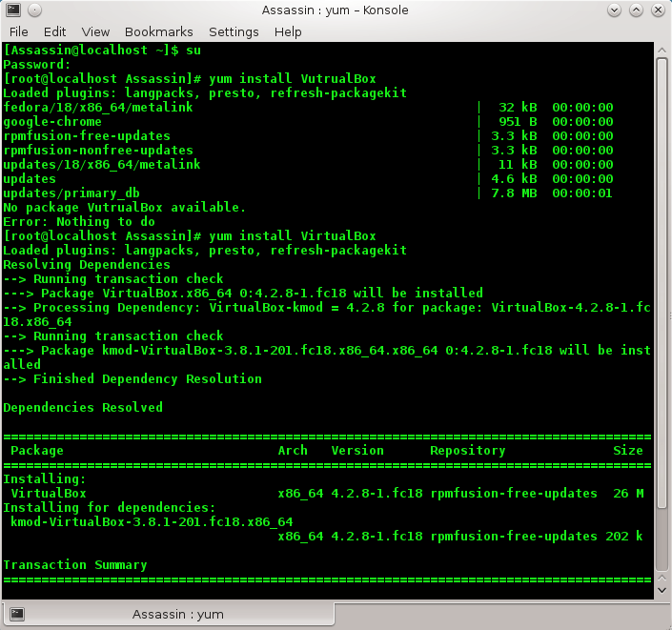Click 'Installing for dependencies:' line
This screenshot has width=672, height=630.
click(x=109, y=507)
